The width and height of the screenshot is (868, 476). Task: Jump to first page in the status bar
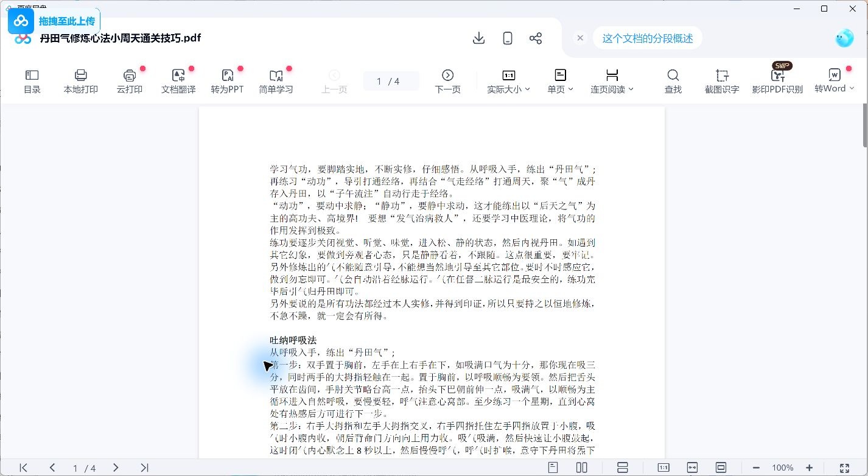24,467
